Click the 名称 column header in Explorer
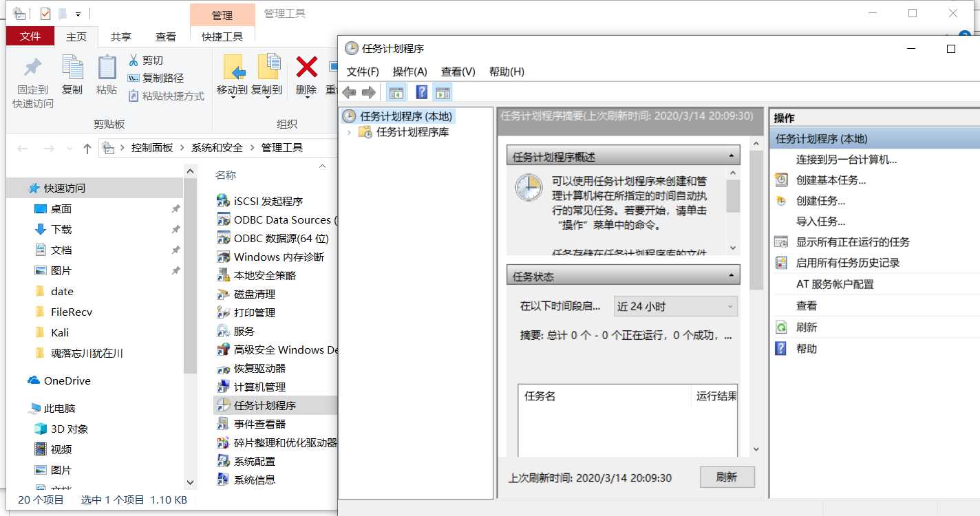The width and height of the screenshot is (980, 516). [226, 175]
